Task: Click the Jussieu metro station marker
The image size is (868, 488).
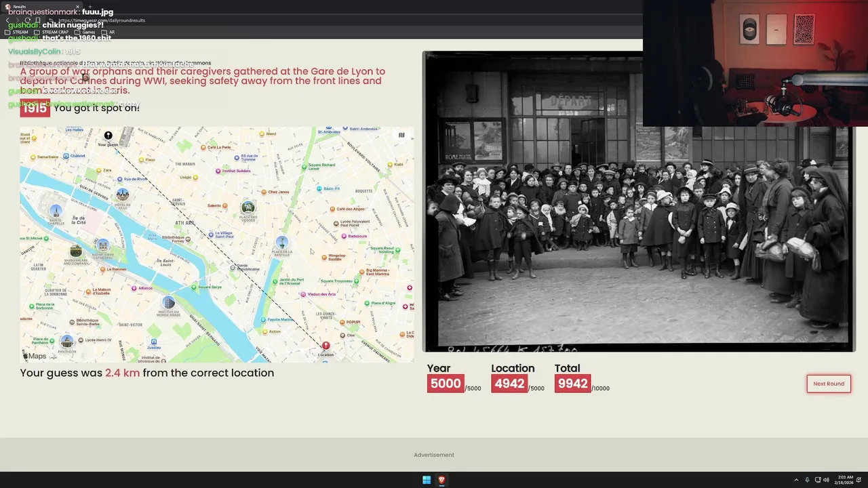Action: pyautogui.click(x=154, y=342)
